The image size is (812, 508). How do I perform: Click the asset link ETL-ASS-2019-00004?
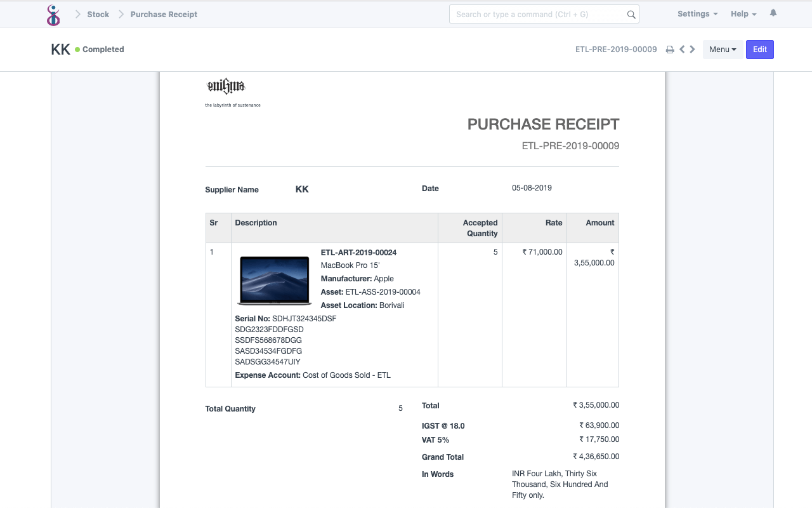(x=383, y=292)
